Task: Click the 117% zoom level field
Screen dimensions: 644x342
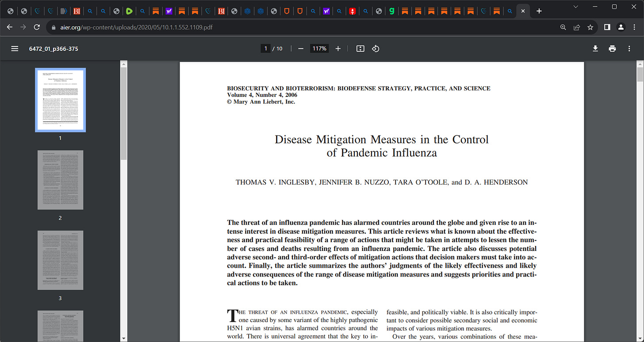Action: coord(319,49)
